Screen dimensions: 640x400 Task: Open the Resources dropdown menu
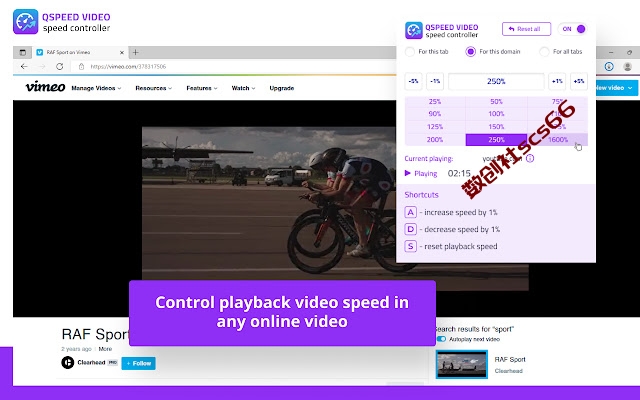point(153,88)
